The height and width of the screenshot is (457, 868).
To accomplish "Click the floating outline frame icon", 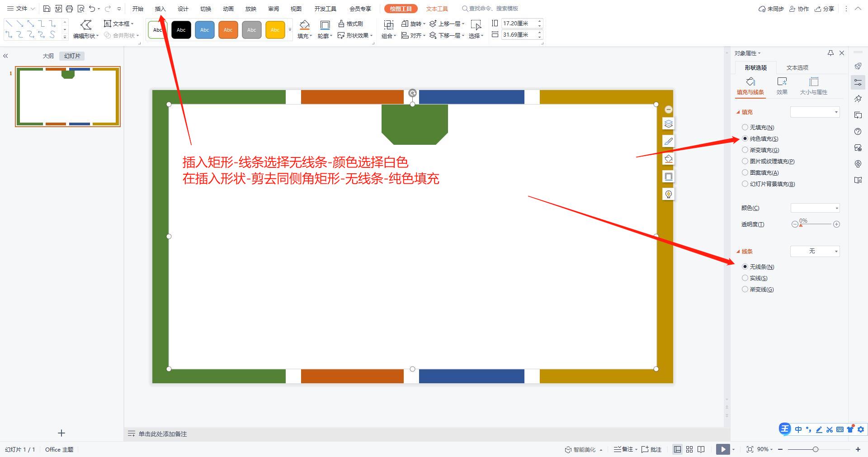I will 668,176.
